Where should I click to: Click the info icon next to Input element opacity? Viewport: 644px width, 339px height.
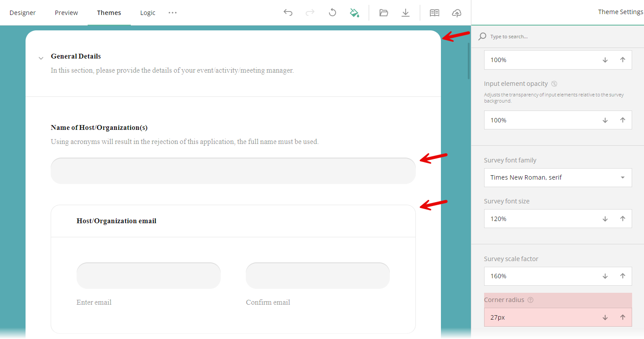click(554, 84)
